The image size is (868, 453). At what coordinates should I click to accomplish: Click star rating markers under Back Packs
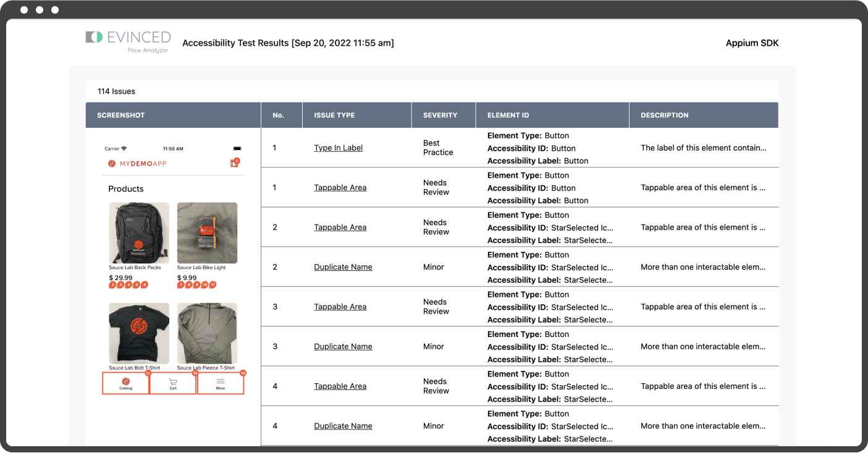click(x=129, y=285)
